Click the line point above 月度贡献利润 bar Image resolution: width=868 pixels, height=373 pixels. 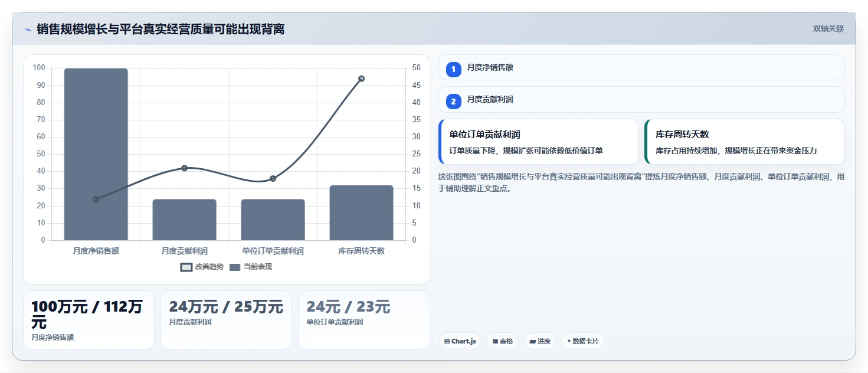185,168
